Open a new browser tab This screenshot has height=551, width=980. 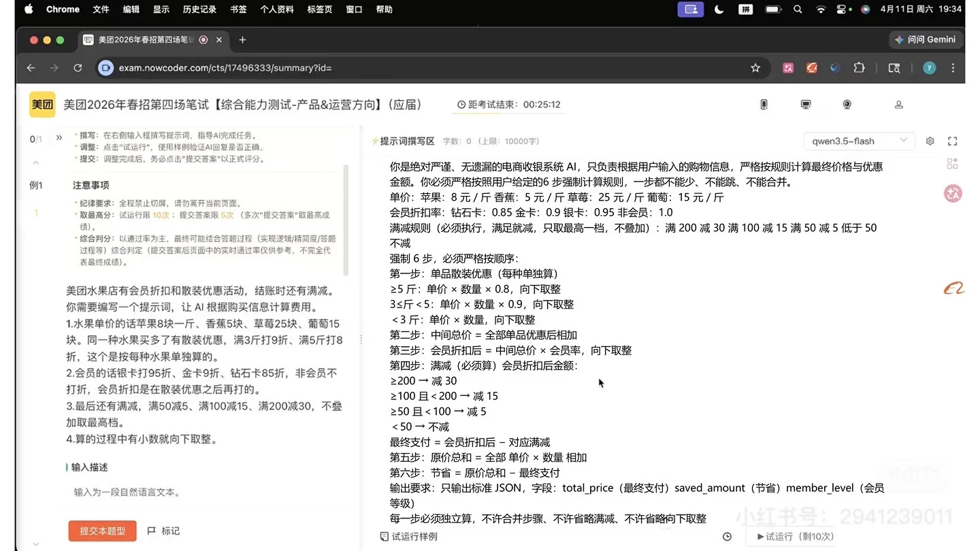(242, 39)
